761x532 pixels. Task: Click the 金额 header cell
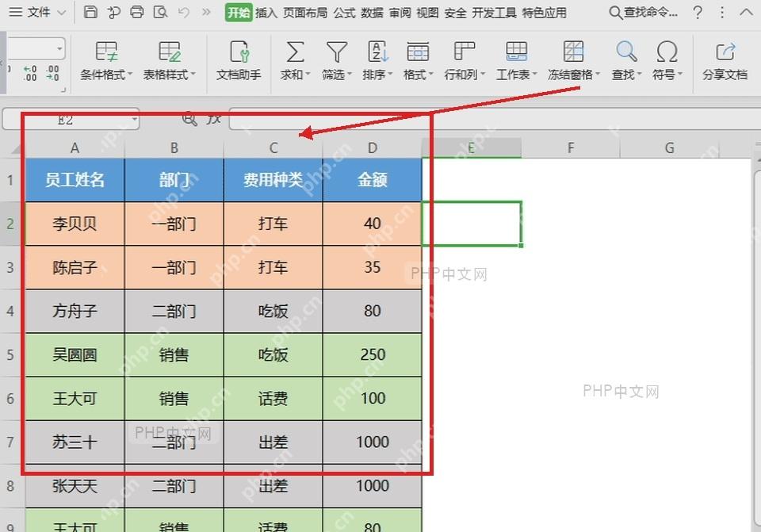(373, 180)
